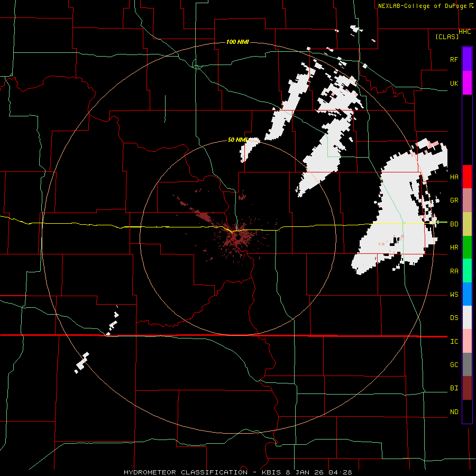Click the 100 NMI range ring label
This screenshot has width=476, height=476.
coord(237,42)
